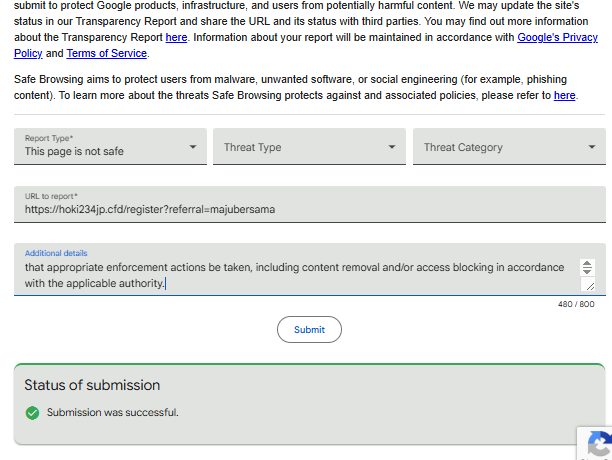Click the textarea resize handle icon
Image resolution: width=612 pixels, height=460 pixels.
(587, 284)
